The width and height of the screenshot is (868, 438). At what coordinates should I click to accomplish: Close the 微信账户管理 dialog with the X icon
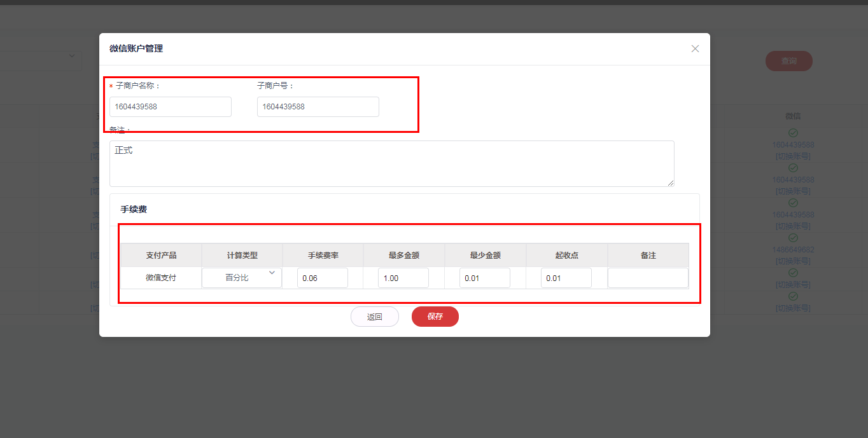point(695,48)
